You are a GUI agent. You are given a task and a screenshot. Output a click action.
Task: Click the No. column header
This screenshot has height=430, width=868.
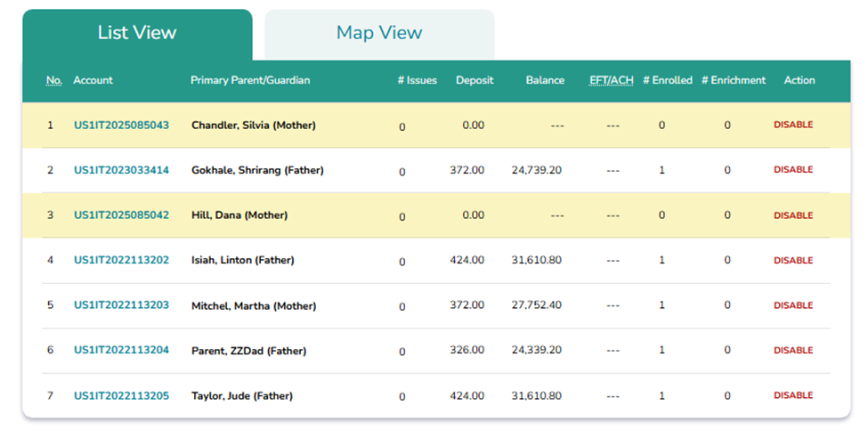click(54, 80)
